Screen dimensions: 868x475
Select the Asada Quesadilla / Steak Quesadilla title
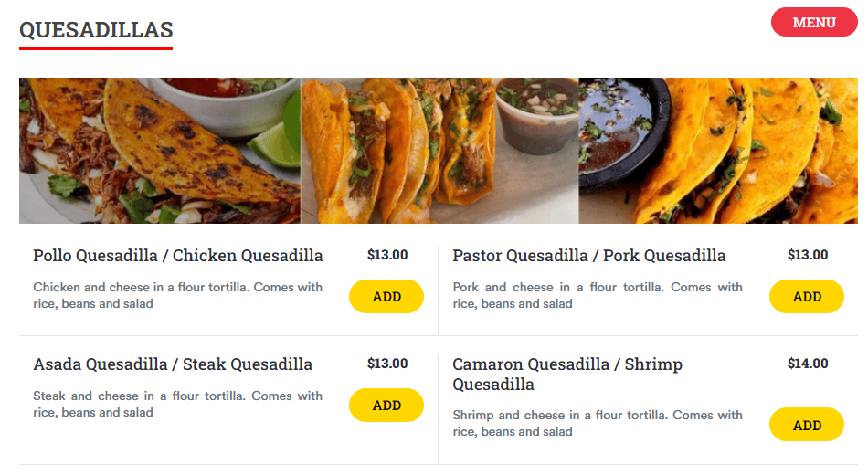[173, 364]
